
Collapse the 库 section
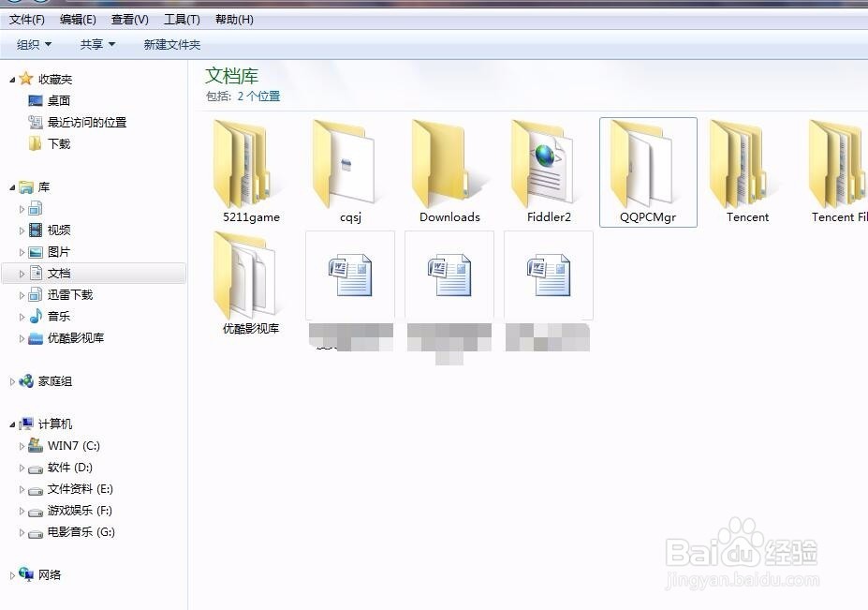(x=12, y=187)
